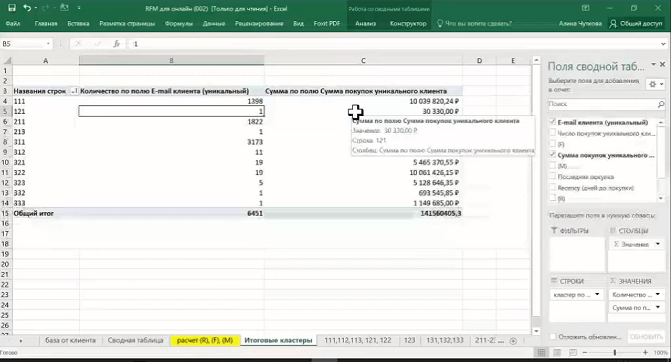
Task: Check the (R) field checkbox
Action: click(553, 198)
